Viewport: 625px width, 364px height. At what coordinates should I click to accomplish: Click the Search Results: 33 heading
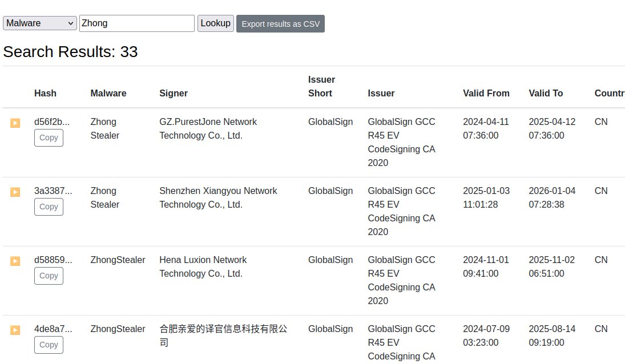click(71, 52)
